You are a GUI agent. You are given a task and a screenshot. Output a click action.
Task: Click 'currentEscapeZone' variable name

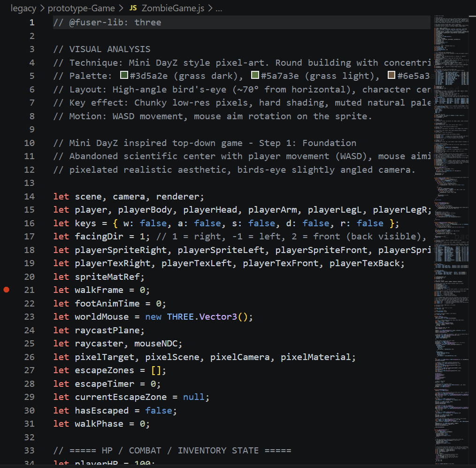coord(121,397)
